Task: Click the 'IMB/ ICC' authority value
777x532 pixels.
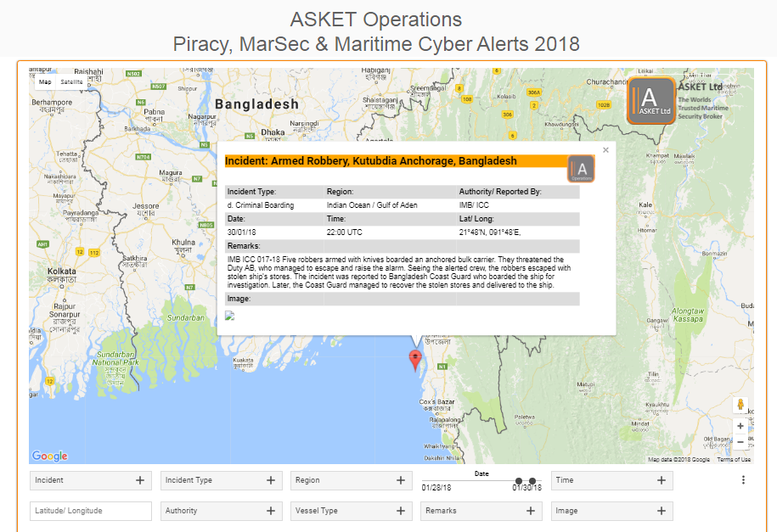Action: pyautogui.click(x=474, y=205)
